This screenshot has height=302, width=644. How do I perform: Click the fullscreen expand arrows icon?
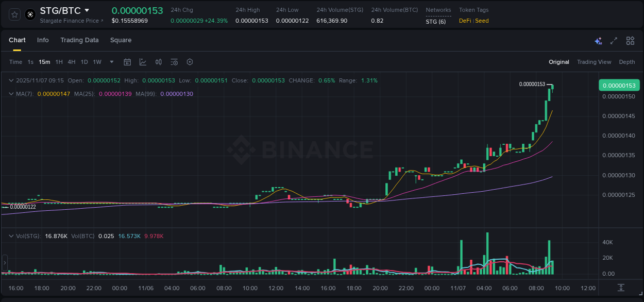click(614, 41)
